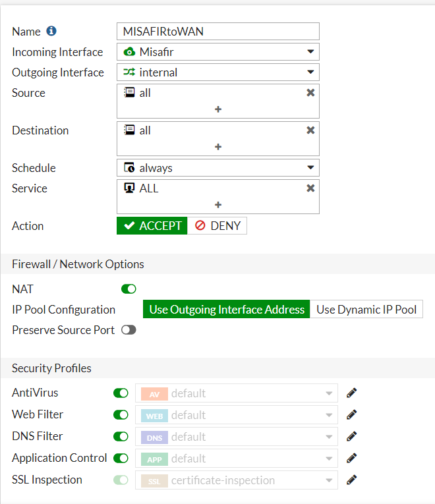Edit the AntiVirus profile with pencil icon
This screenshot has height=504, width=435.
(352, 393)
